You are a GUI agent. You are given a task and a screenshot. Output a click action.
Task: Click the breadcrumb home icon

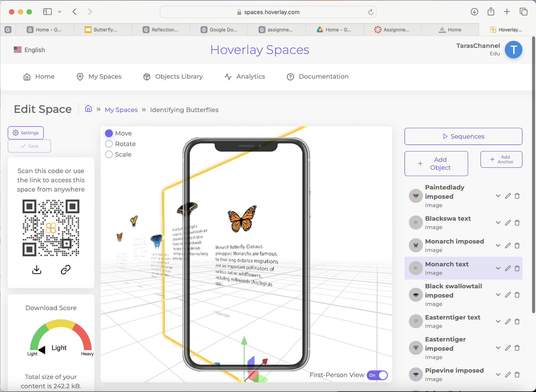[88, 109]
